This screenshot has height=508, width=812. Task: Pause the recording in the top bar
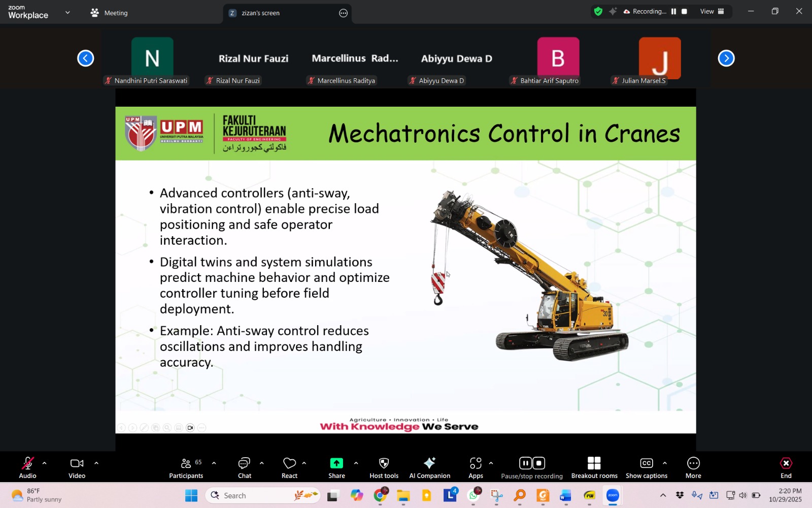673,11
